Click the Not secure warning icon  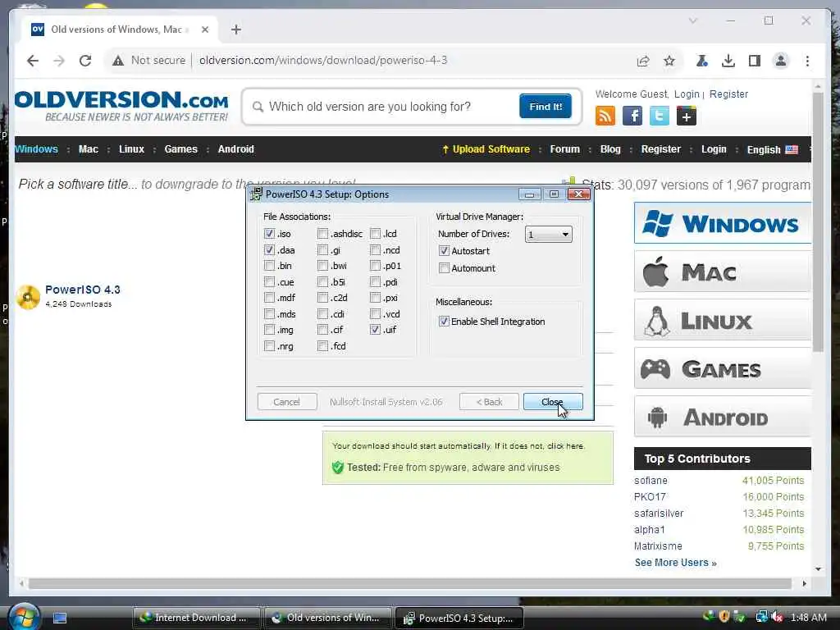pyautogui.click(x=118, y=61)
